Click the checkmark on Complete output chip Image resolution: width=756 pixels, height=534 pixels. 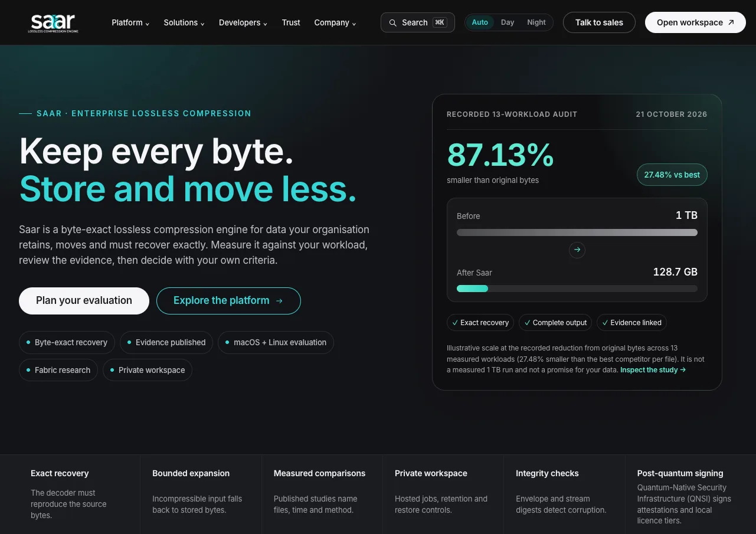pyautogui.click(x=527, y=323)
